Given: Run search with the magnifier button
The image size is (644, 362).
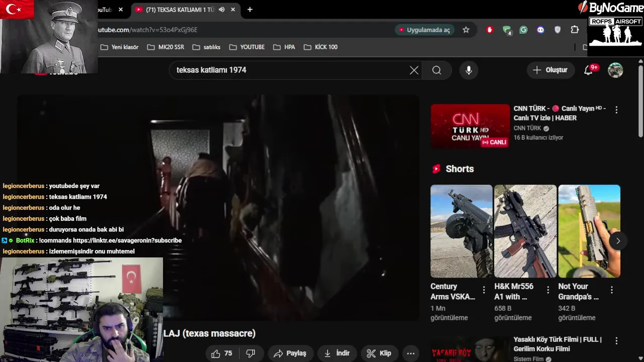Looking at the screenshot, I should [x=437, y=70].
